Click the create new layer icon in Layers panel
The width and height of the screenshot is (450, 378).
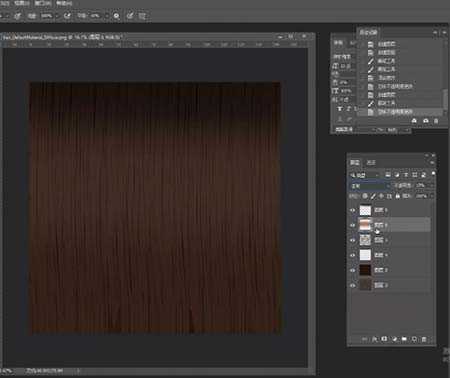pyautogui.click(x=414, y=339)
